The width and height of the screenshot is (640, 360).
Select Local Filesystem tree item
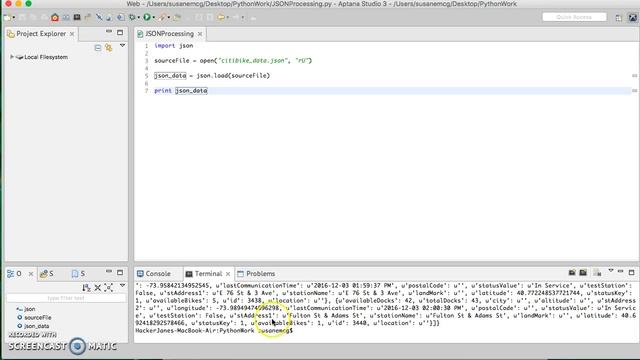[46, 57]
